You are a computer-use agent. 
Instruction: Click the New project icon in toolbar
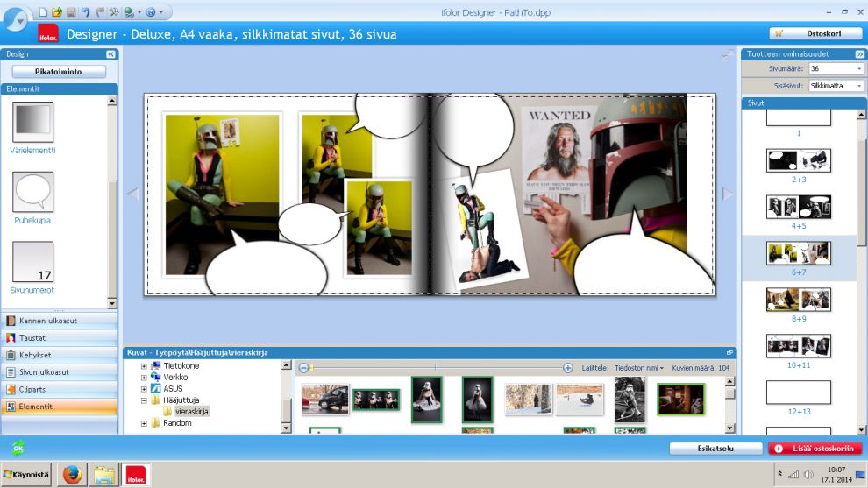pyautogui.click(x=44, y=12)
